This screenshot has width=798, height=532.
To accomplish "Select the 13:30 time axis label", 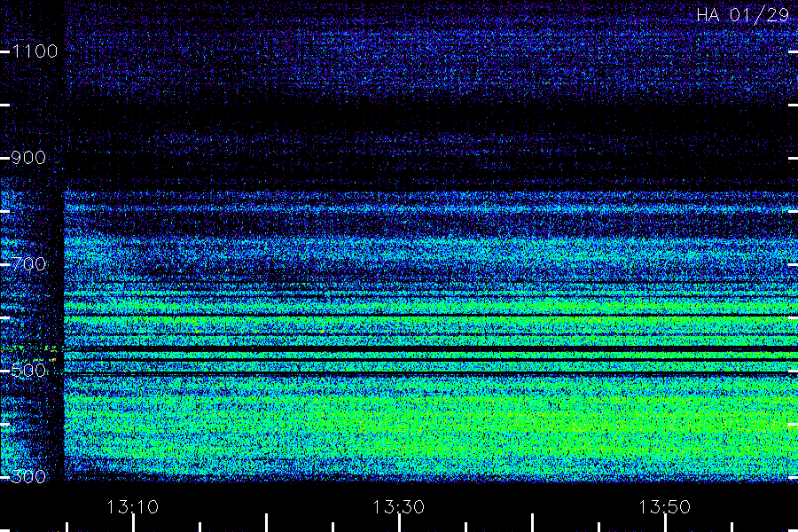I will (398, 507).
